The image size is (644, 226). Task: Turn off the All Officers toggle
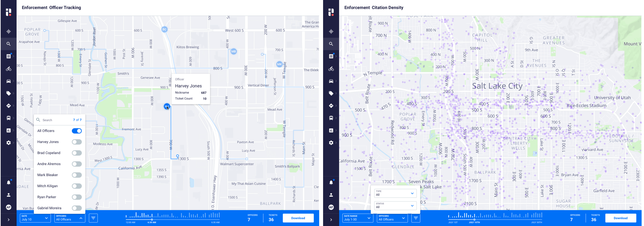77,131
